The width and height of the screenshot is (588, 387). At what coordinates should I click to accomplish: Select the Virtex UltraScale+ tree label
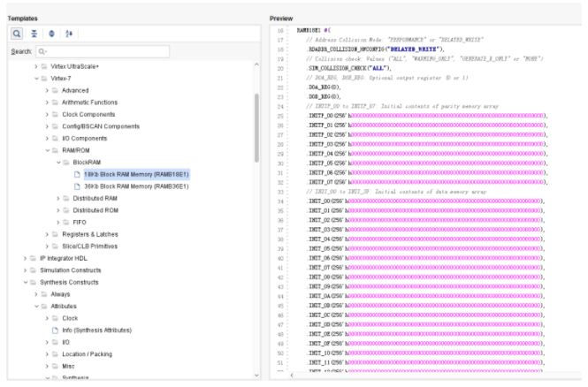(x=74, y=66)
